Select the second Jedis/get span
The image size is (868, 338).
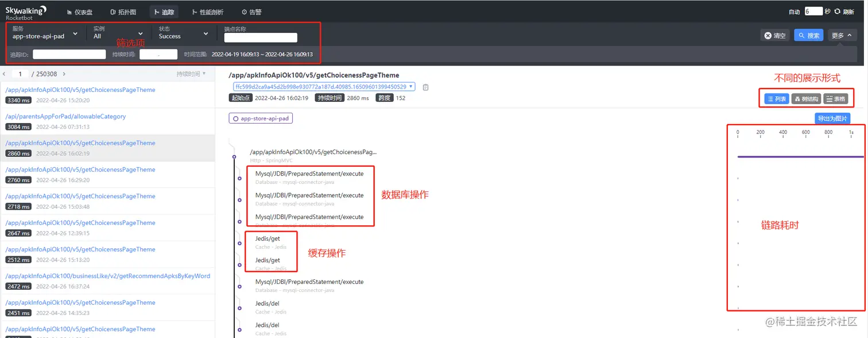(268, 260)
